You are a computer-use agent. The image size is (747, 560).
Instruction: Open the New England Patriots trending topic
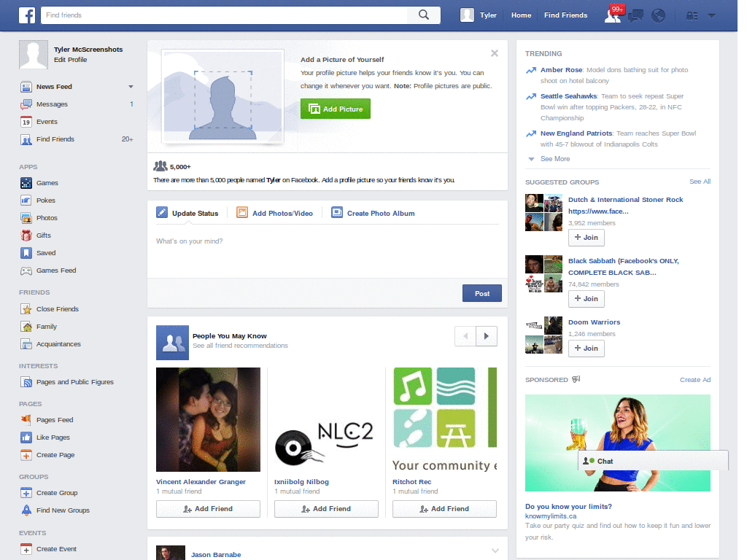point(576,133)
